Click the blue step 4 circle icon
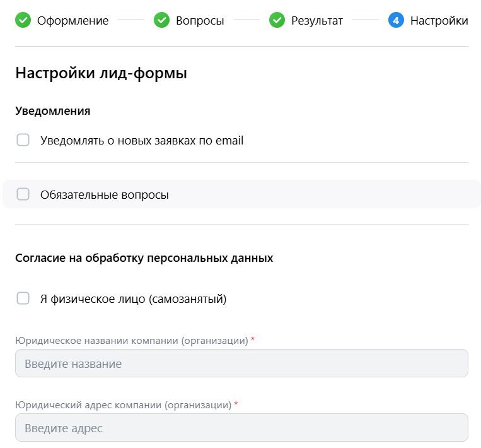The image size is (481, 448). (x=396, y=21)
